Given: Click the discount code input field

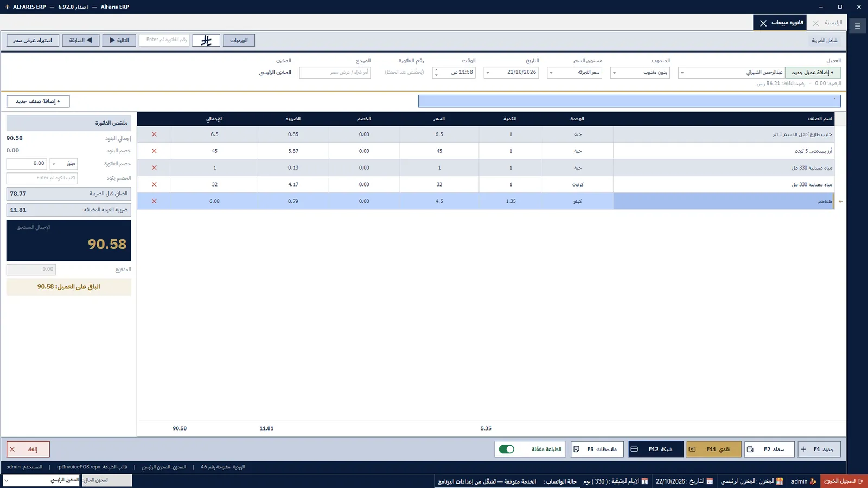Looking at the screenshot, I should 42,178.
